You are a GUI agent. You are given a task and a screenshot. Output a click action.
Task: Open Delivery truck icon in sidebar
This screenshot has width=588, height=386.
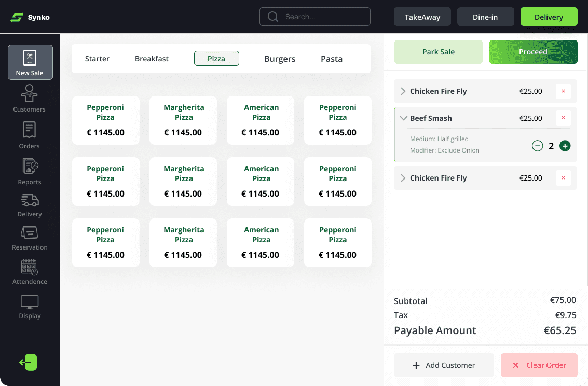pyautogui.click(x=29, y=205)
